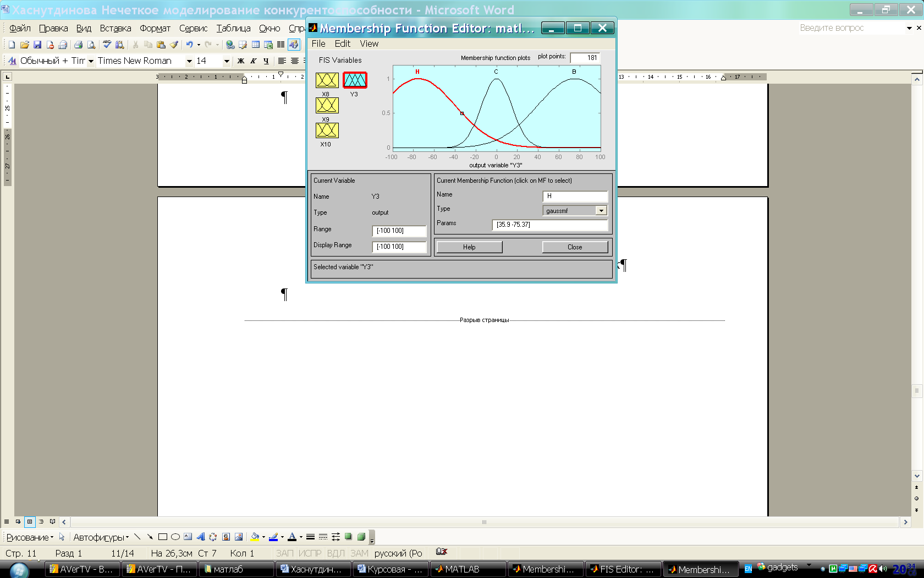Viewport: 924px width, 578px height.
Task: Pick the Arrow drawing tool
Action: [150, 537]
